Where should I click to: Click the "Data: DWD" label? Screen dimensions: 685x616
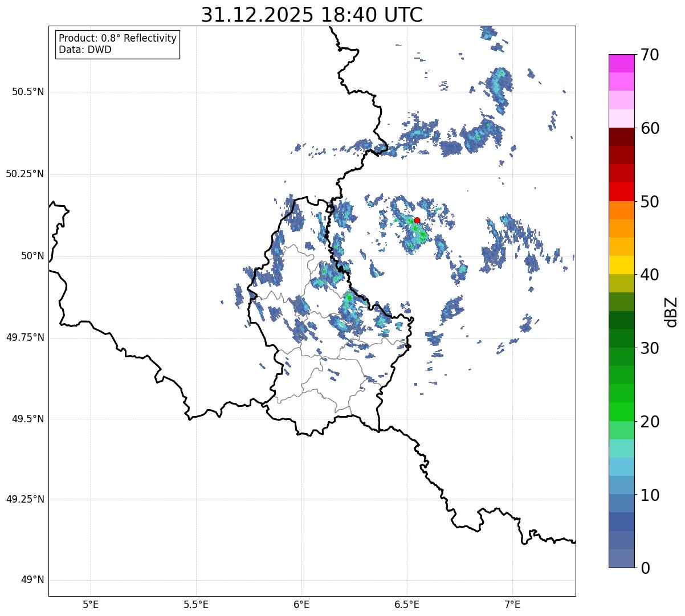click(x=85, y=50)
